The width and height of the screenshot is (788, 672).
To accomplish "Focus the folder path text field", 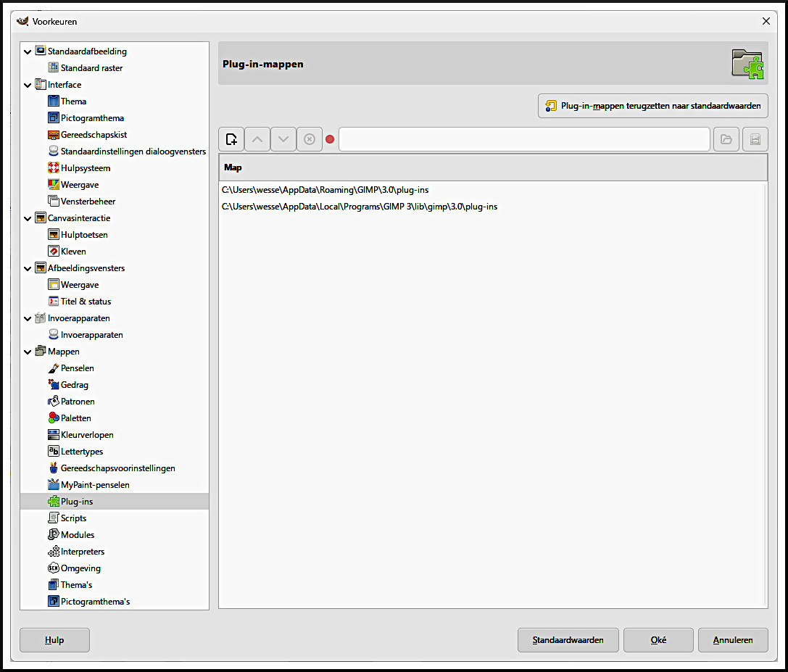I will point(524,139).
